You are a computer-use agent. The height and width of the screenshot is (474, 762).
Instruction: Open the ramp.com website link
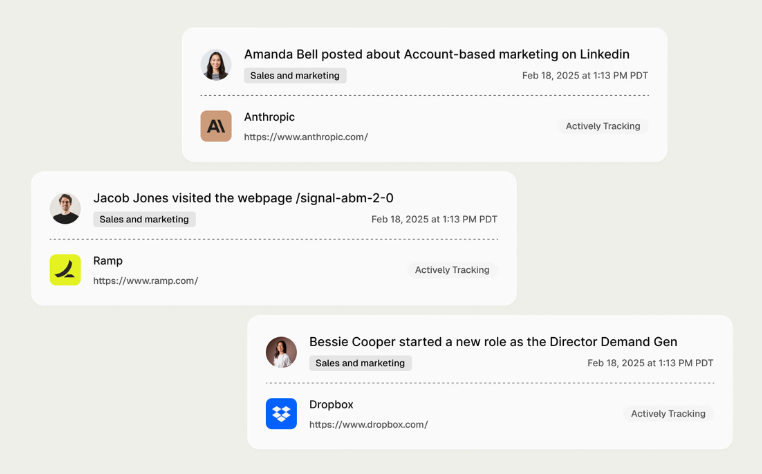[x=146, y=281]
